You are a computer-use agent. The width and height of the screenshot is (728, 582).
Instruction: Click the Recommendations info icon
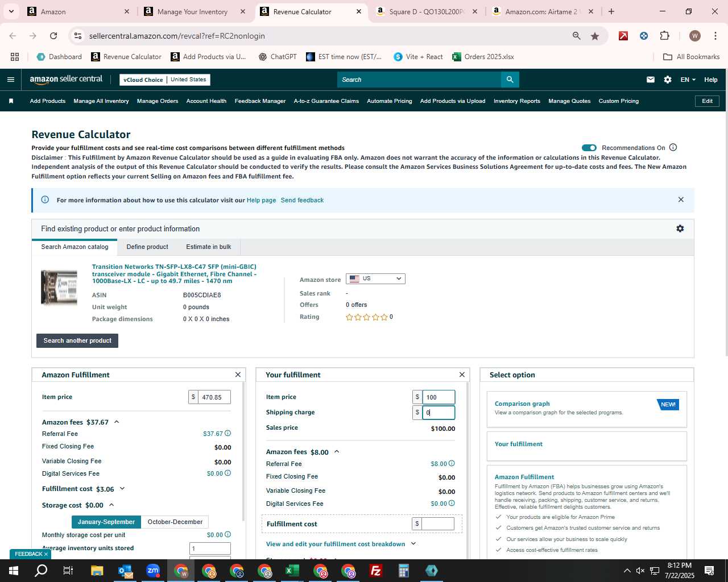tap(673, 147)
